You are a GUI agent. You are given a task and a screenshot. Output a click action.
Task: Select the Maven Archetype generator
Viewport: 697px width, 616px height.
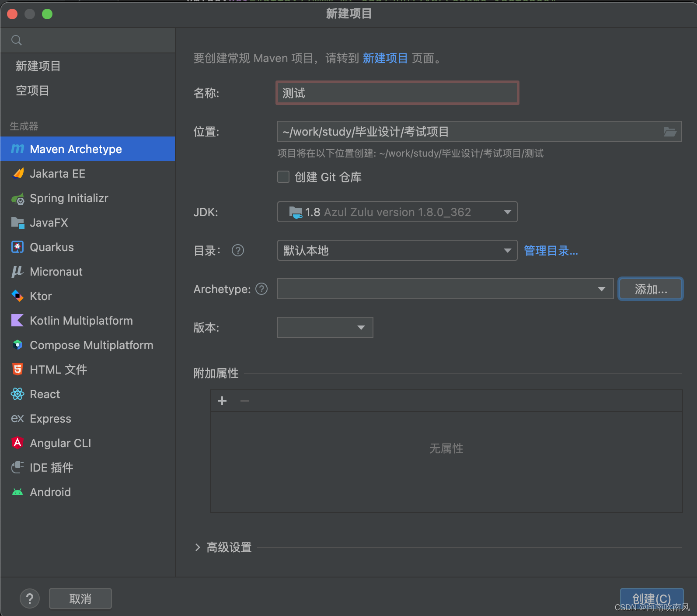[87, 149]
